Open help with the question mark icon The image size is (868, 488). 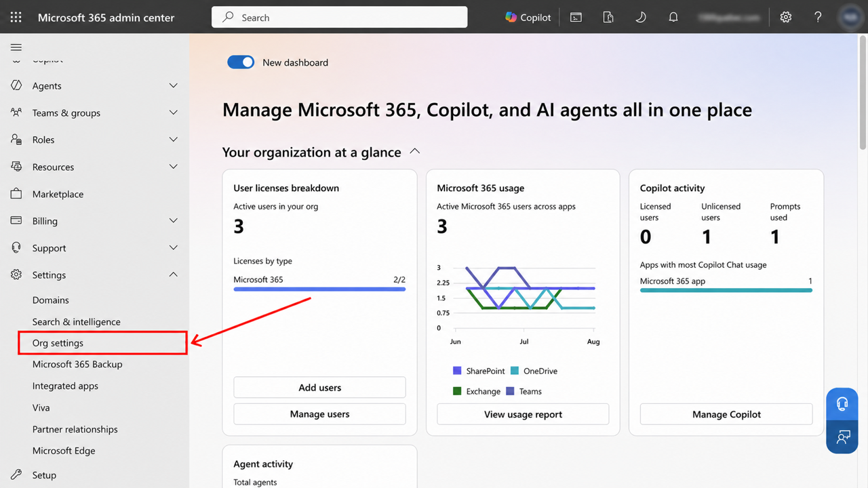(818, 18)
